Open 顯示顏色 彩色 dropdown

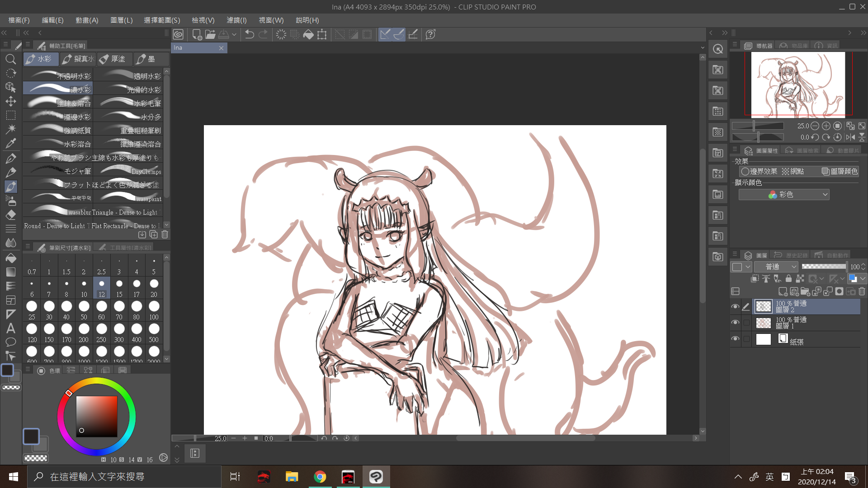(784, 194)
